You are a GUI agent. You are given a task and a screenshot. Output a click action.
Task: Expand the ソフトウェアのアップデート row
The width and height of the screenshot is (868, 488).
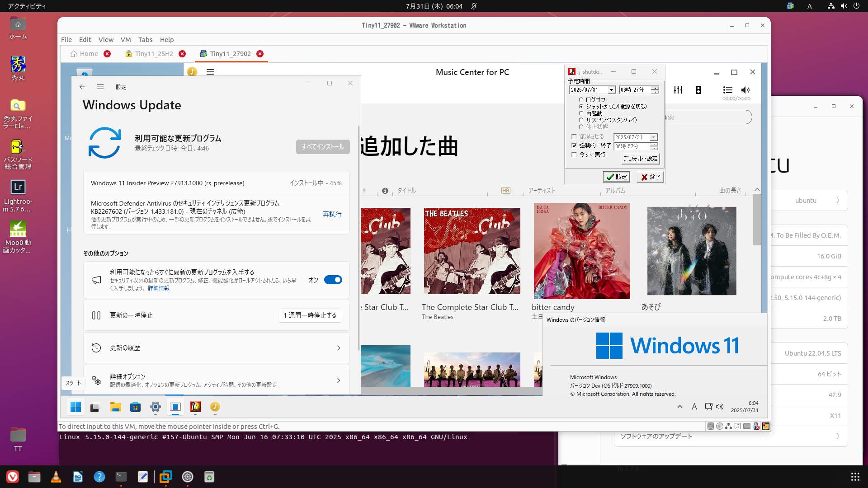(x=731, y=436)
